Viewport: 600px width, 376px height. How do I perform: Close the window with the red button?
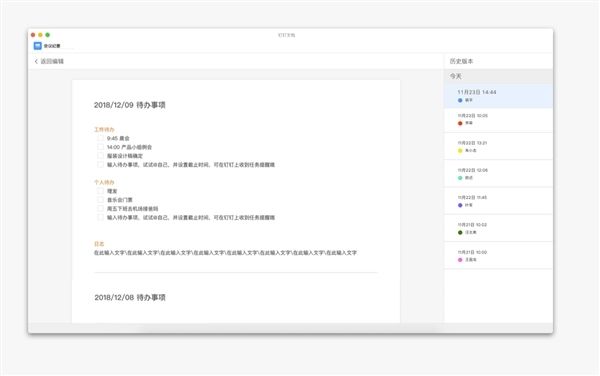tap(33, 35)
